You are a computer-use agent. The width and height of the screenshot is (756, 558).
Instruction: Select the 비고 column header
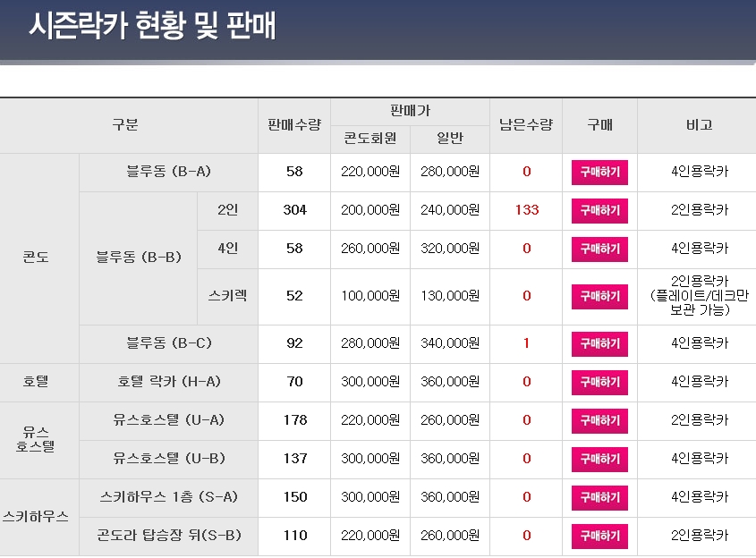pyautogui.click(x=698, y=125)
